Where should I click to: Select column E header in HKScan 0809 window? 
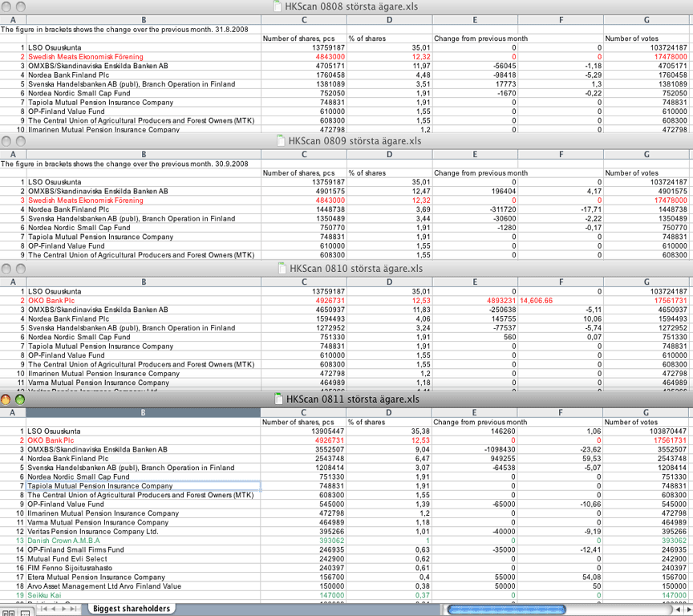point(475,154)
